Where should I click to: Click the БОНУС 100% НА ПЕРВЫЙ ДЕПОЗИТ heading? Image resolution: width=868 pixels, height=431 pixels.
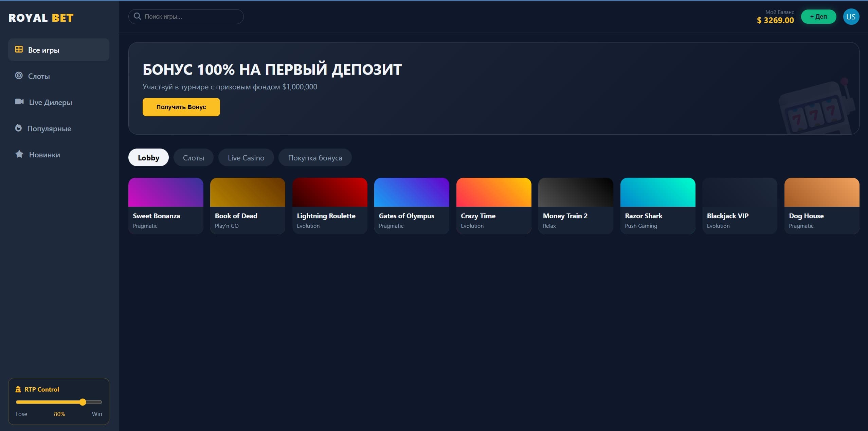[x=272, y=70]
